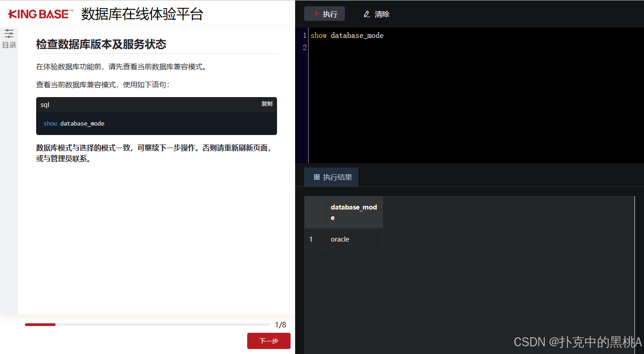Viewport: 644px width, 354px height.
Task: Clear the editor with 清除 button
Action: pyautogui.click(x=376, y=14)
